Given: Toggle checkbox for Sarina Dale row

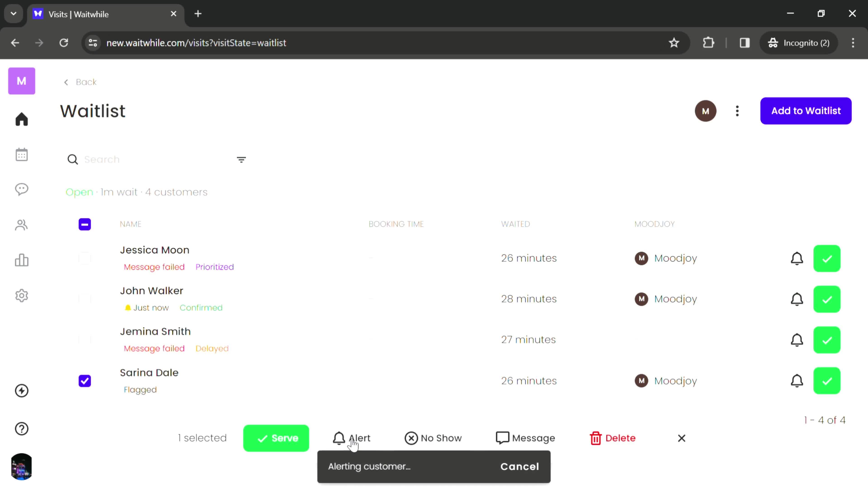Looking at the screenshot, I should tap(85, 381).
